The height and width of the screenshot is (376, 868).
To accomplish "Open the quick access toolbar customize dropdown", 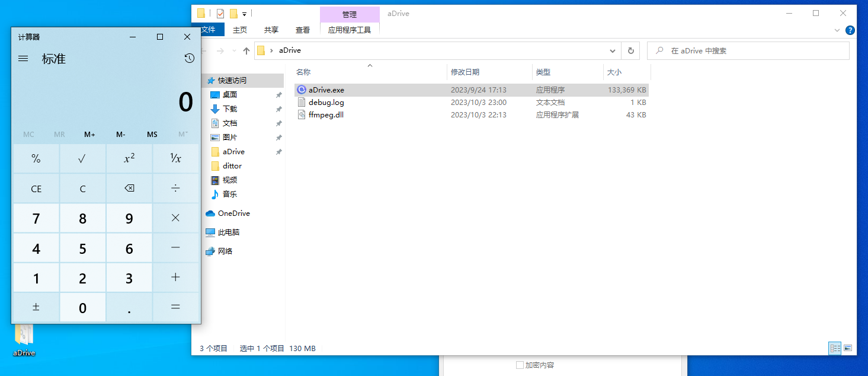I will click(x=244, y=14).
